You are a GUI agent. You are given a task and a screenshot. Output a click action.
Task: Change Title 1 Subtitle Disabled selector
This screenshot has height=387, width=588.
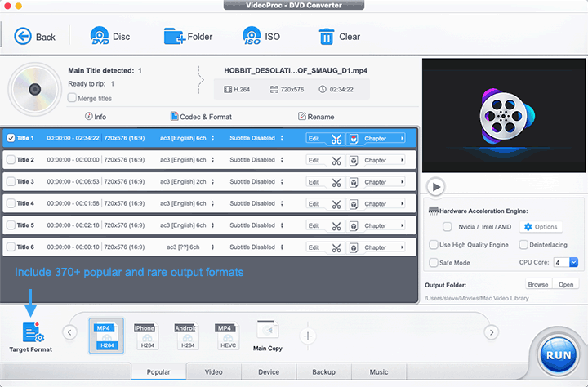(282, 138)
